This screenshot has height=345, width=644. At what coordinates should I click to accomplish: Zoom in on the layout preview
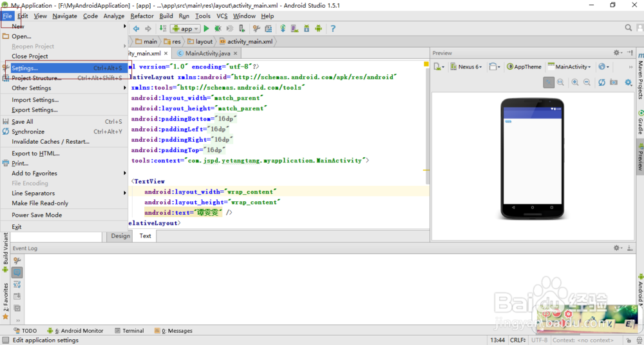[x=575, y=83]
